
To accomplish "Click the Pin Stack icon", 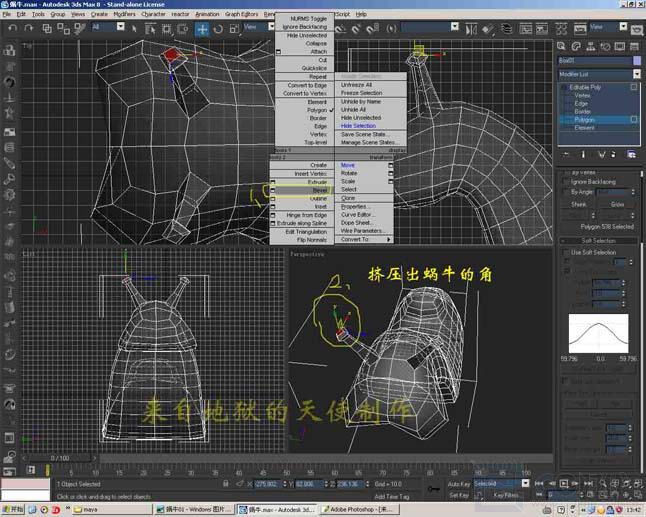I will [566, 154].
